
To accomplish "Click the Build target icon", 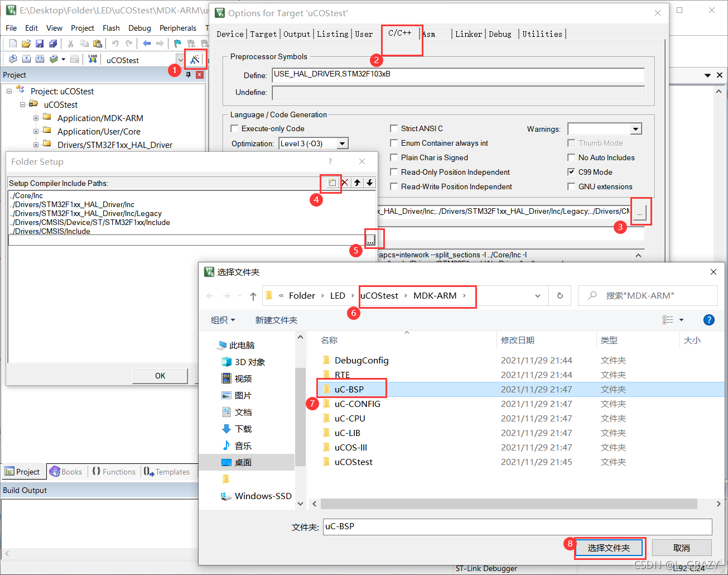I will coord(27,59).
